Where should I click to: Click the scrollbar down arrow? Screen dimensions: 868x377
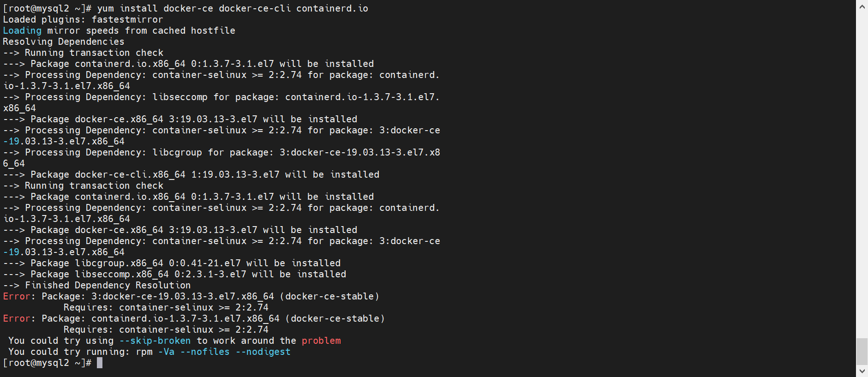point(862,371)
